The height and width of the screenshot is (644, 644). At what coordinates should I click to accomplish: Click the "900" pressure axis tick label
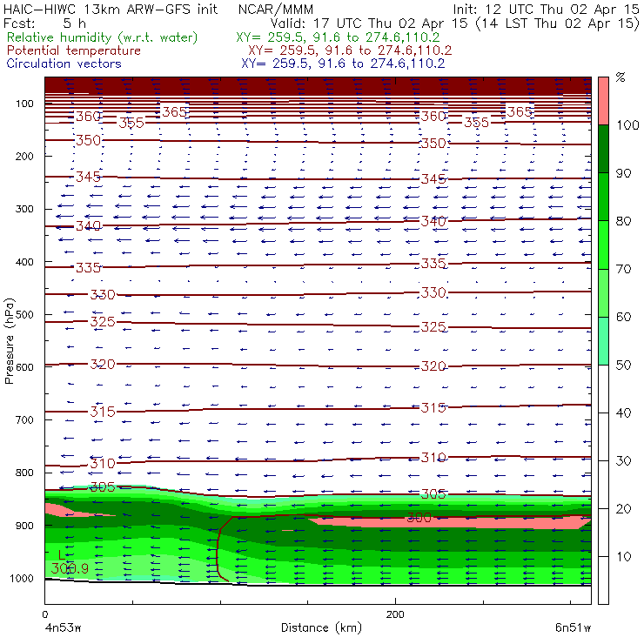(x=24, y=526)
